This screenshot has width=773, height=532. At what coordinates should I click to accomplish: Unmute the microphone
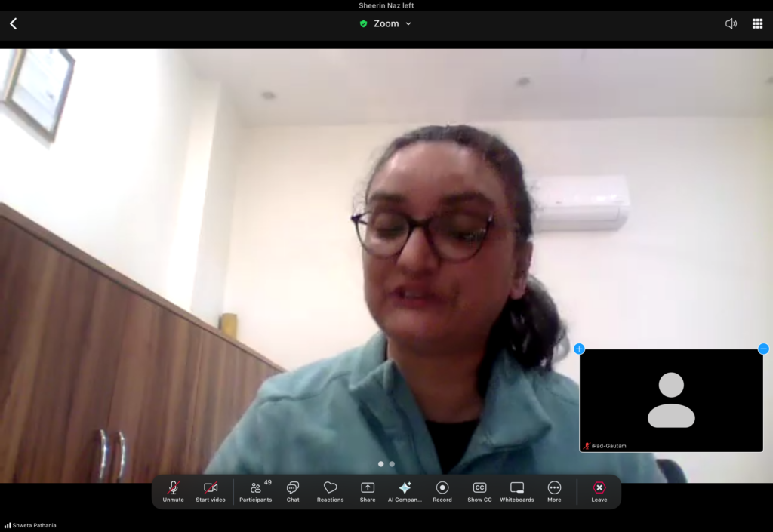[x=173, y=491]
